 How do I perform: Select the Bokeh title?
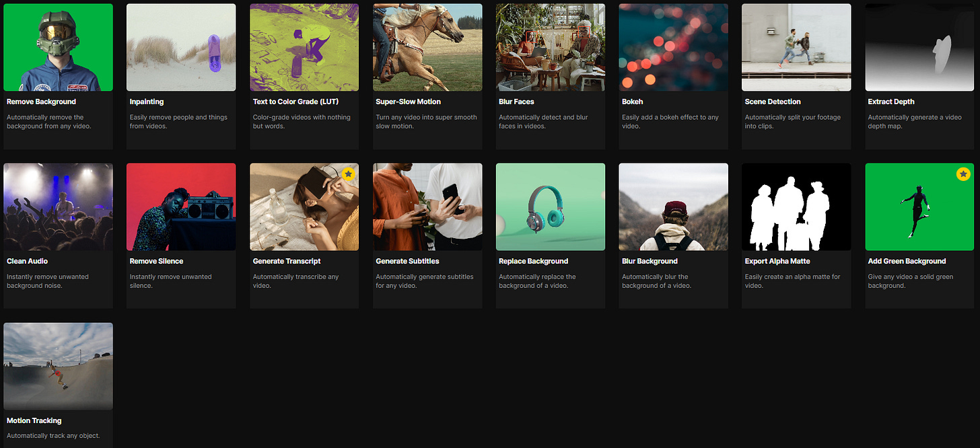pos(633,102)
